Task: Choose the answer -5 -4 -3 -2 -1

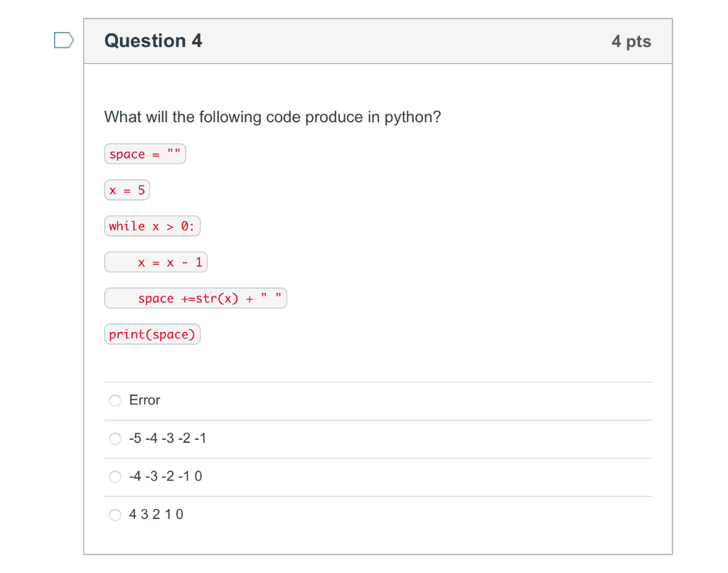Action: pos(115,439)
